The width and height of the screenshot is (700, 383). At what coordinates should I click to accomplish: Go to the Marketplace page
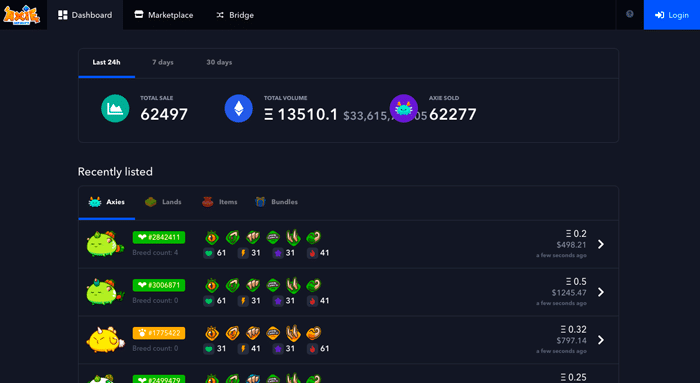[x=163, y=15]
